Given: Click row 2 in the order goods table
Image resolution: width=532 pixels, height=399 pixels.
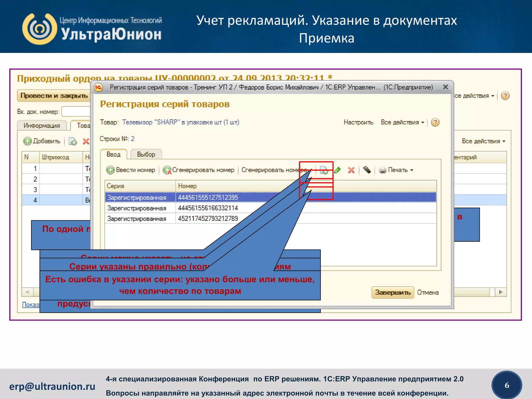Looking at the screenshot, I should tap(56, 179).
